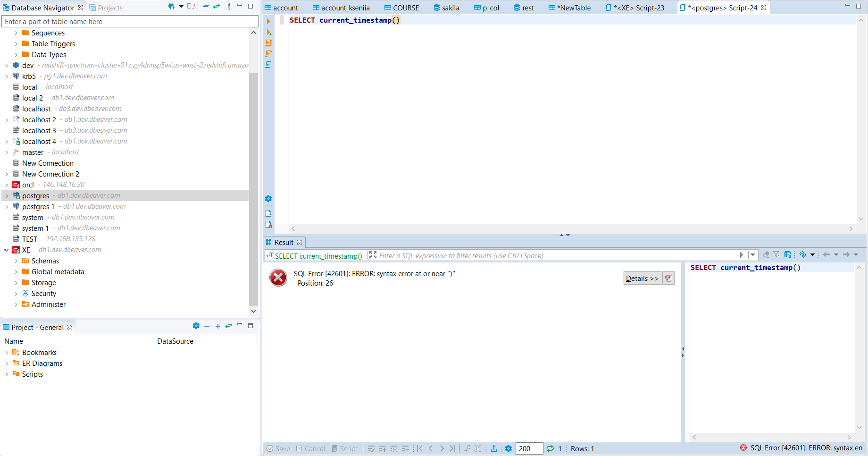868x456 pixels.
Task: Expand the orcl connection
Action: tap(6, 185)
